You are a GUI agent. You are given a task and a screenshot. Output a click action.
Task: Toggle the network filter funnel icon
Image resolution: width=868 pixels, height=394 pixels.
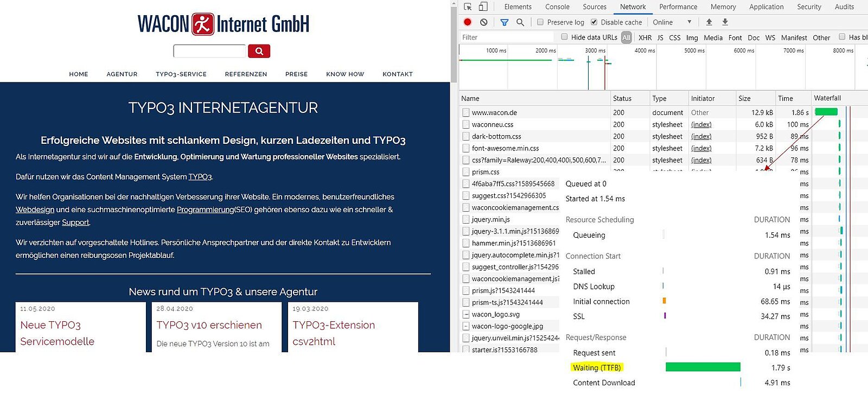(x=504, y=22)
